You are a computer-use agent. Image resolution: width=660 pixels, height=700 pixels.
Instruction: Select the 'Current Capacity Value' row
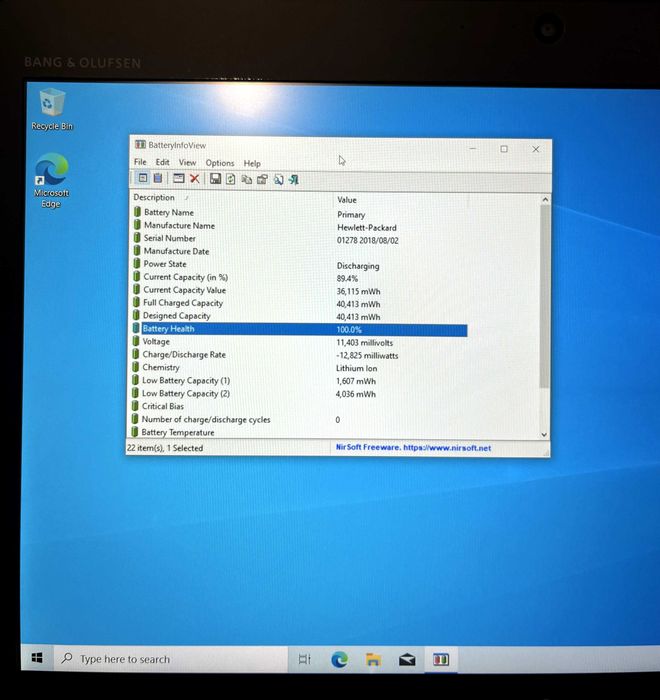coord(299,291)
